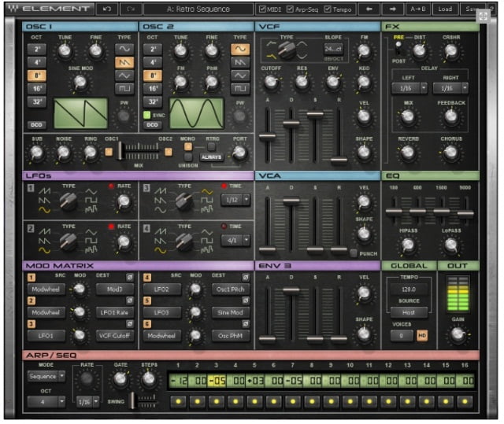Select OSC 2 octave 32'
The image size is (504, 424).
pyautogui.click(x=153, y=101)
